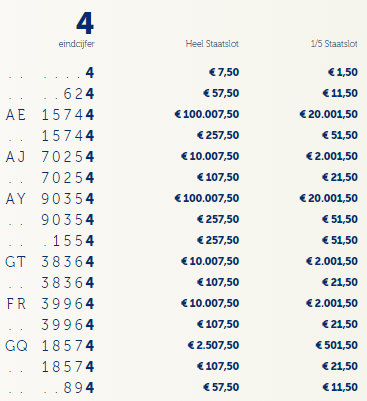Select the € 2.507,50 prize amount
Image resolution: width=367 pixels, height=401 pixels.
point(213,345)
